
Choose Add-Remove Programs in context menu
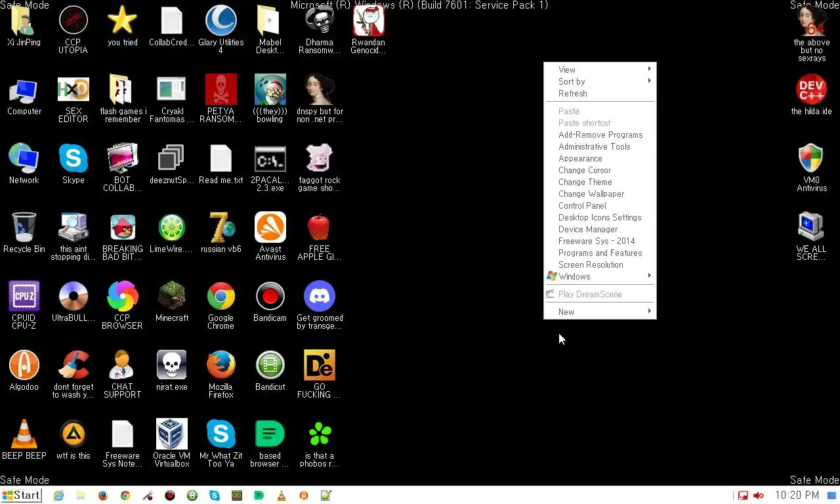pyautogui.click(x=600, y=135)
